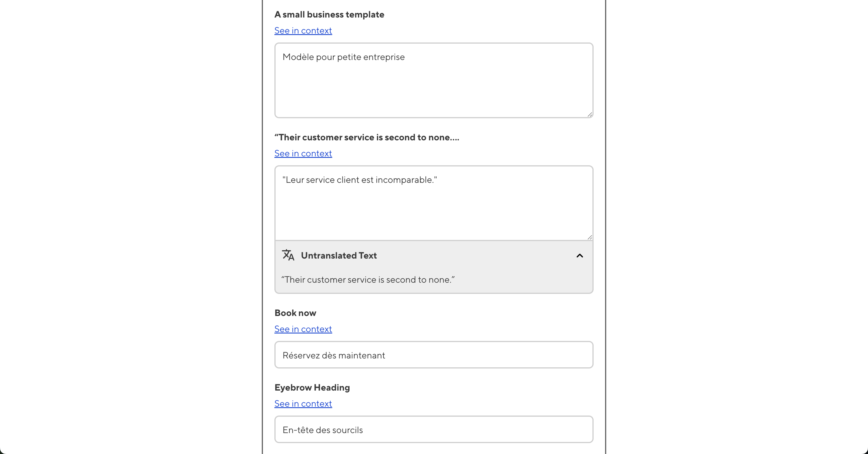This screenshot has height=454, width=868.
Task: Open See in context under Eyebrow Heading
Action: [x=303, y=404]
